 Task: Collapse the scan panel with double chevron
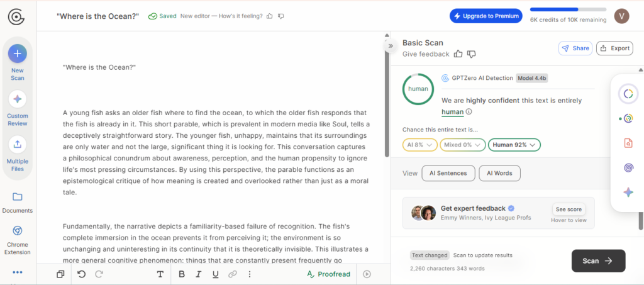391,46
